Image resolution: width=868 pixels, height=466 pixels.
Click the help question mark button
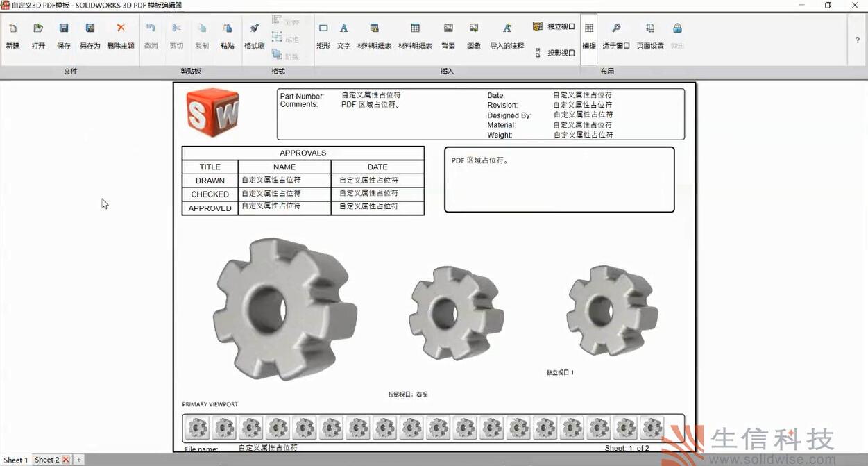pos(858,40)
